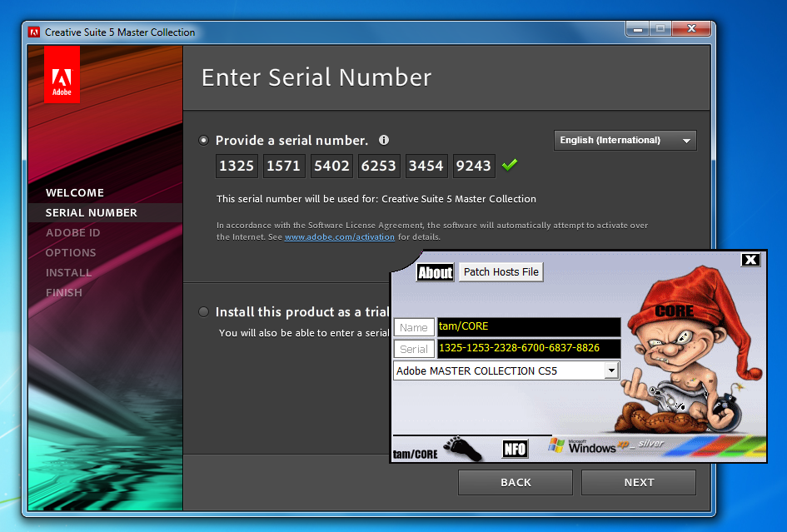Click the serial number info icon
This screenshot has width=787, height=532.
point(384,140)
